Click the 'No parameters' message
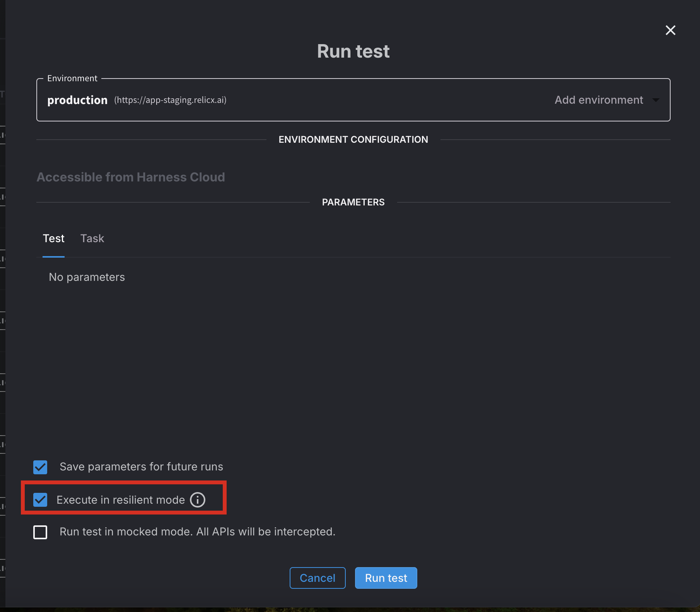This screenshot has width=700, height=612. point(87,277)
